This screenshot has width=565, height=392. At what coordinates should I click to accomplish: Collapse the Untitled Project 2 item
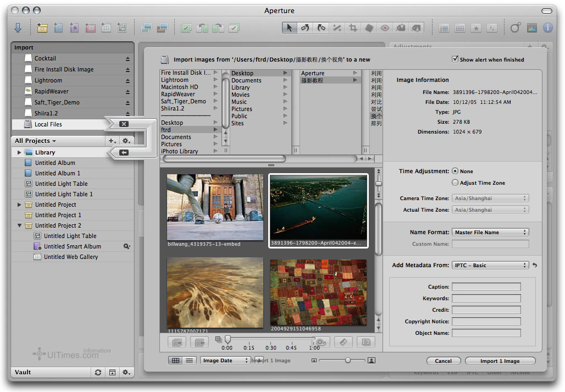pyautogui.click(x=19, y=225)
